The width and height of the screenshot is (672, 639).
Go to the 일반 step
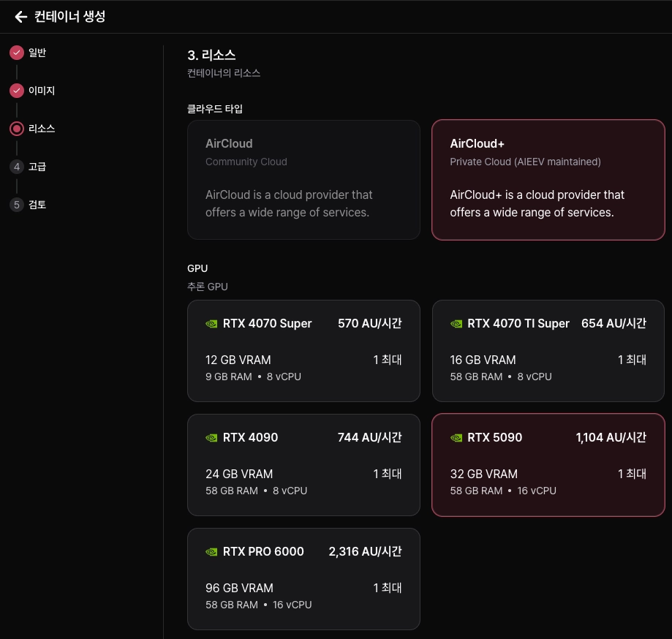pos(37,53)
